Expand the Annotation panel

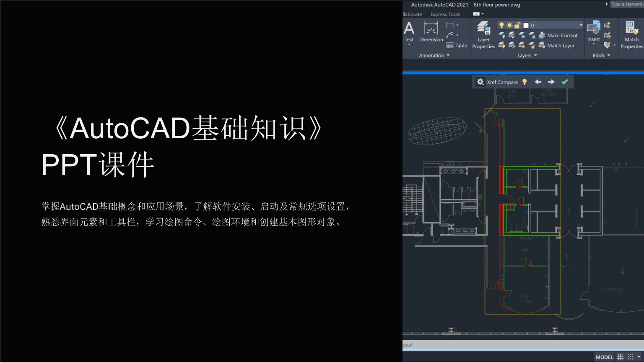[434, 55]
